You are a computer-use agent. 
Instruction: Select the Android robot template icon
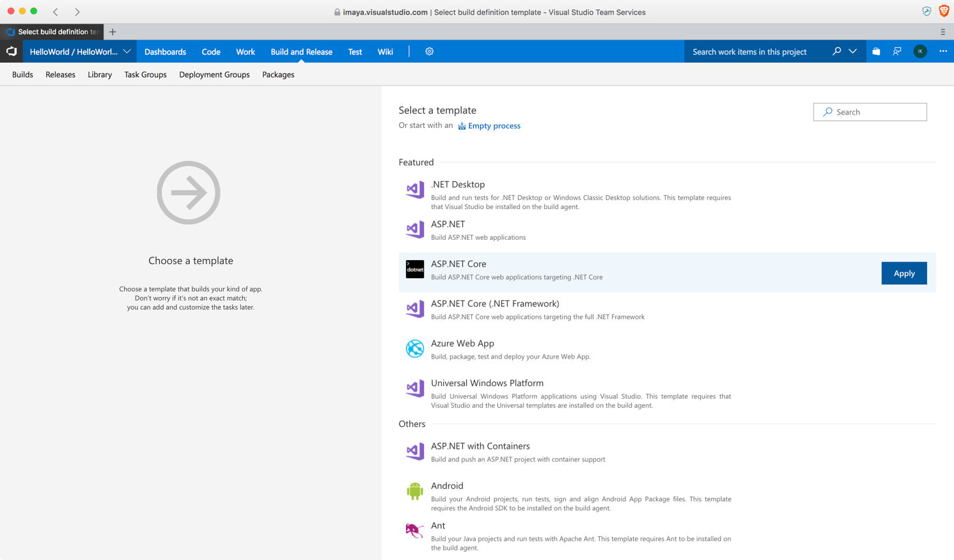pos(415,491)
